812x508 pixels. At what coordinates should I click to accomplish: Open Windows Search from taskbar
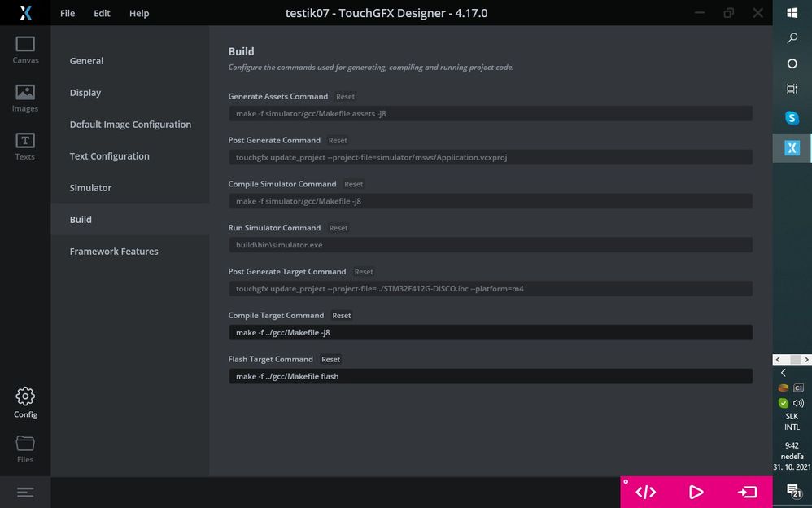pos(792,37)
